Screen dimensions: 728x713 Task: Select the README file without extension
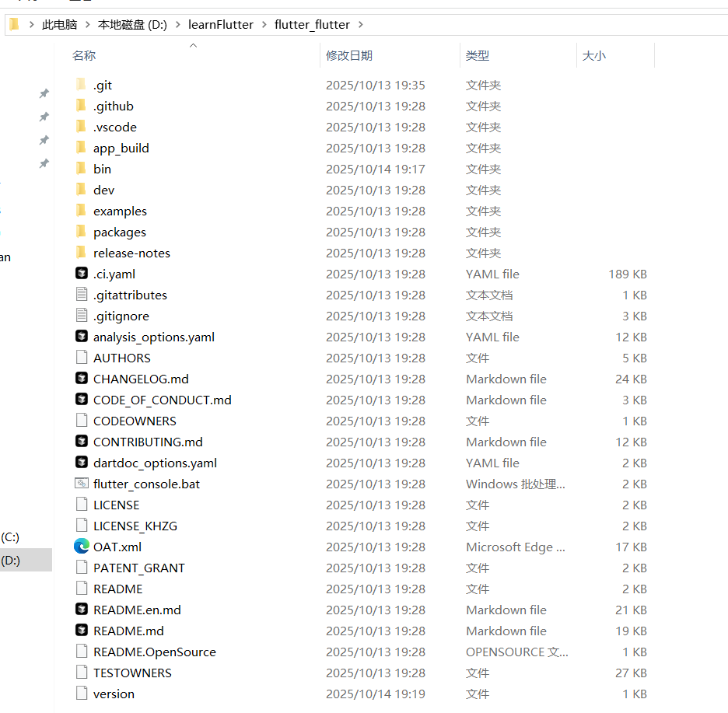tap(118, 589)
